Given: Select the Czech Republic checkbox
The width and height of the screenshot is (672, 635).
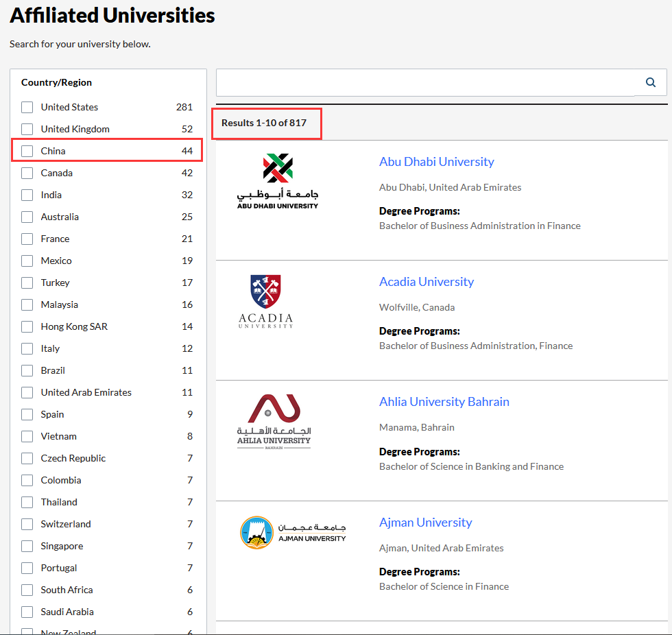Looking at the screenshot, I should 27,458.
